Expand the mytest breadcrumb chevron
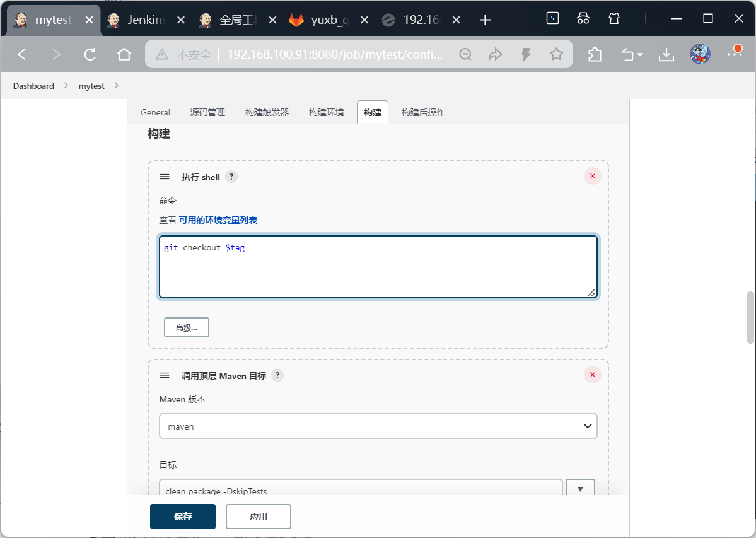Viewport: 756px width, 538px height. [x=117, y=85]
